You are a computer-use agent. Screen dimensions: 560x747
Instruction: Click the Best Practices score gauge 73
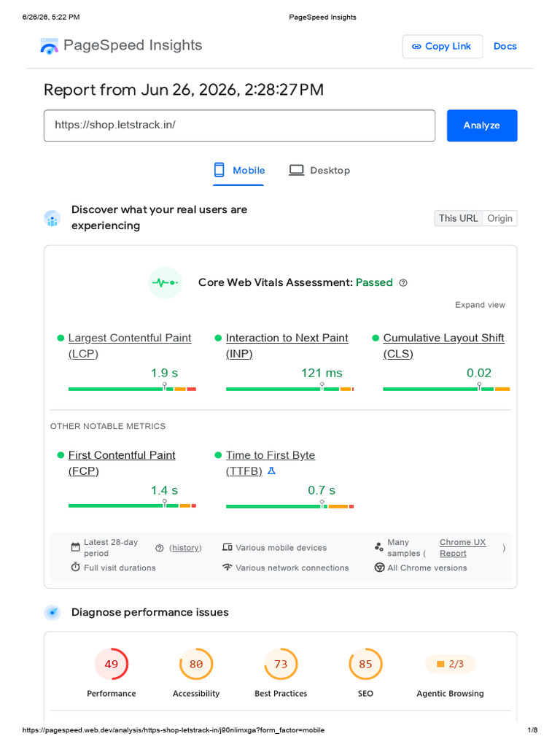click(281, 664)
